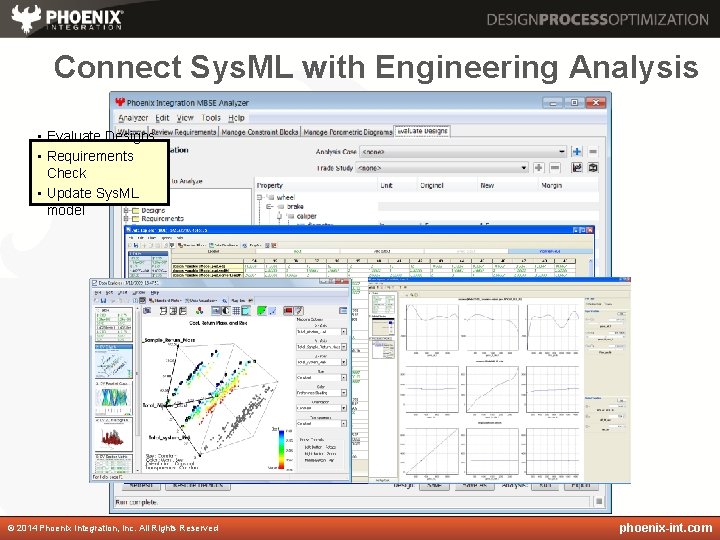Click Save icon in Data Explorer toolbar
The height and width of the screenshot is (540, 720).
click(x=104, y=301)
